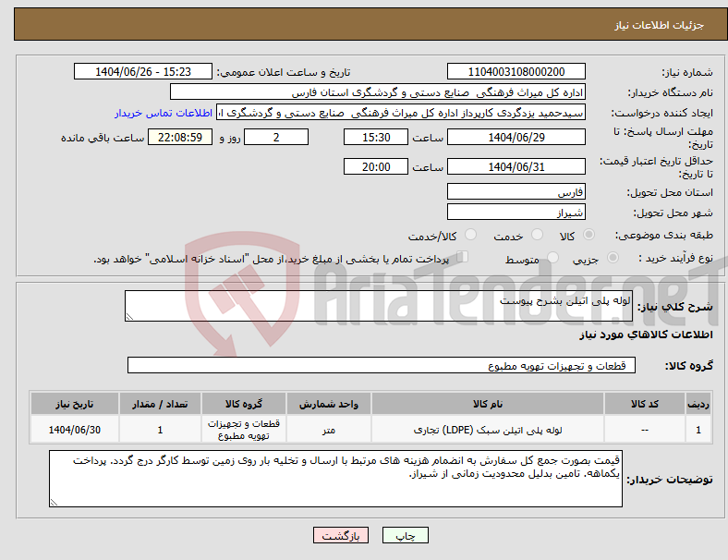Click the price validity date 1404/06/31
The height and width of the screenshot is (560, 728).
coord(516,166)
